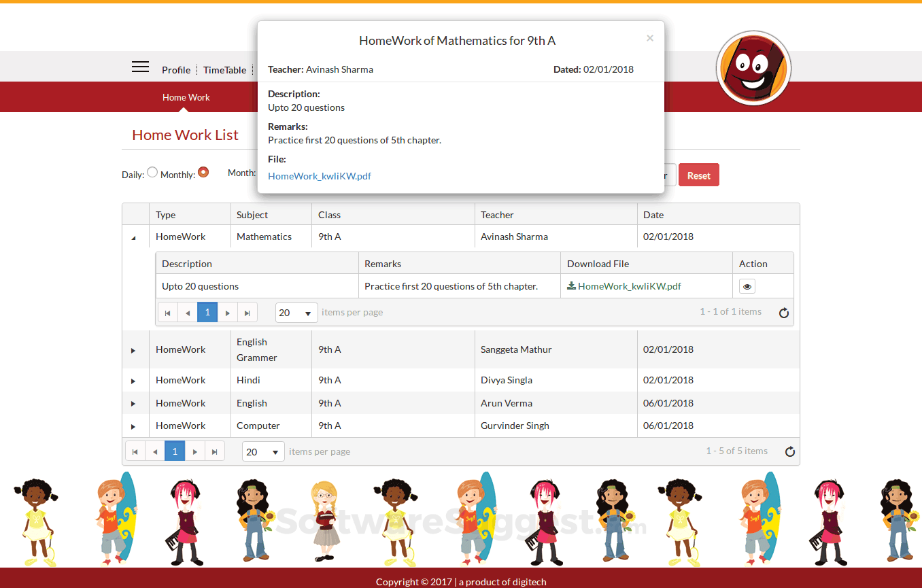
Task: Select the Daily homework filter
Action: [x=152, y=172]
